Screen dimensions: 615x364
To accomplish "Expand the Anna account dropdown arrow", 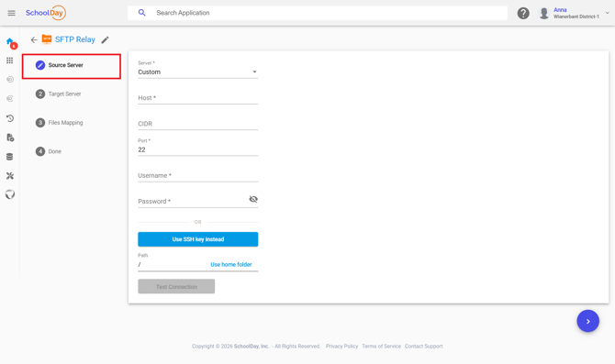I will (x=607, y=13).
